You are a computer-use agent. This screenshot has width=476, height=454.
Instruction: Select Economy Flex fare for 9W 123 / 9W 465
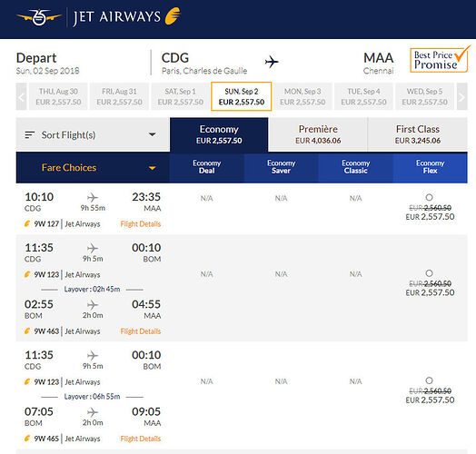tap(429, 380)
